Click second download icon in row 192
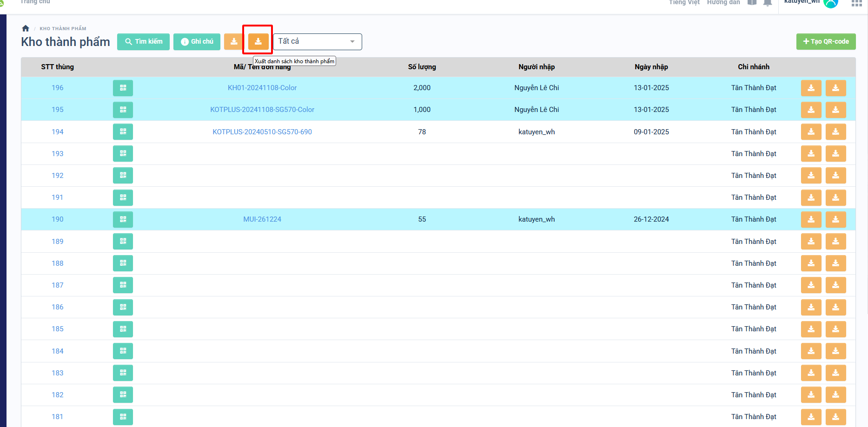868x427 pixels. click(836, 176)
